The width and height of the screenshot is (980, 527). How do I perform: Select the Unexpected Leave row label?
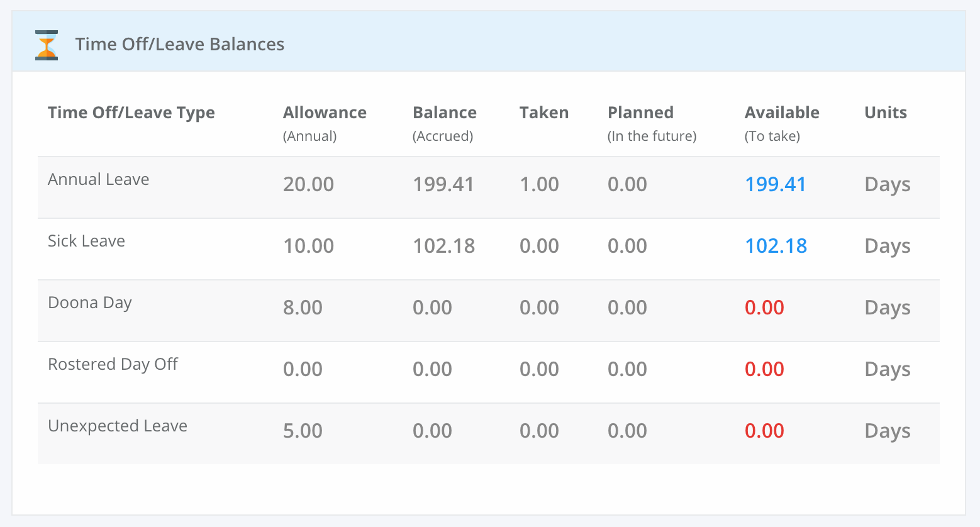[118, 426]
